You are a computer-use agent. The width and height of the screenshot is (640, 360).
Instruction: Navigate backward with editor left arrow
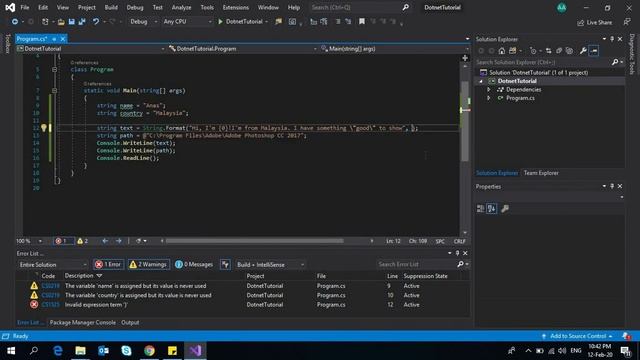105,241
